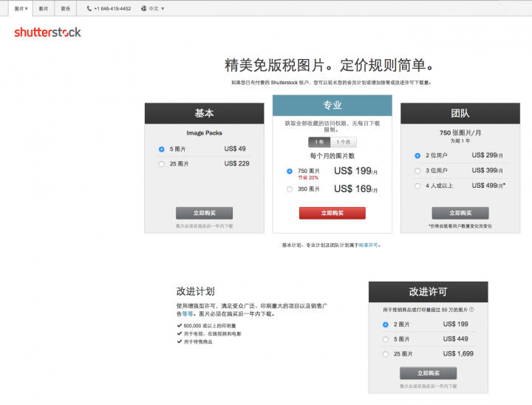
Task: Click the 基本 plan header
Action: [x=204, y=113]
